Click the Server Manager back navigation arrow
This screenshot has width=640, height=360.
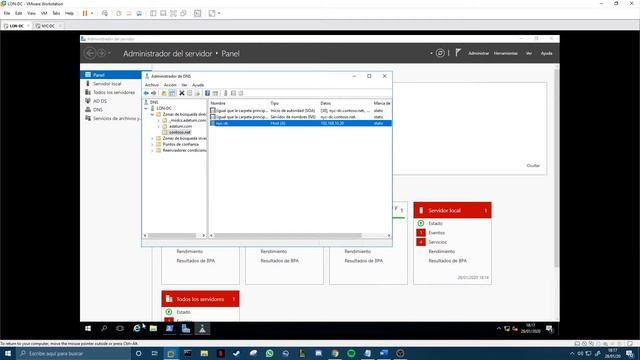(x=90, y=53)
